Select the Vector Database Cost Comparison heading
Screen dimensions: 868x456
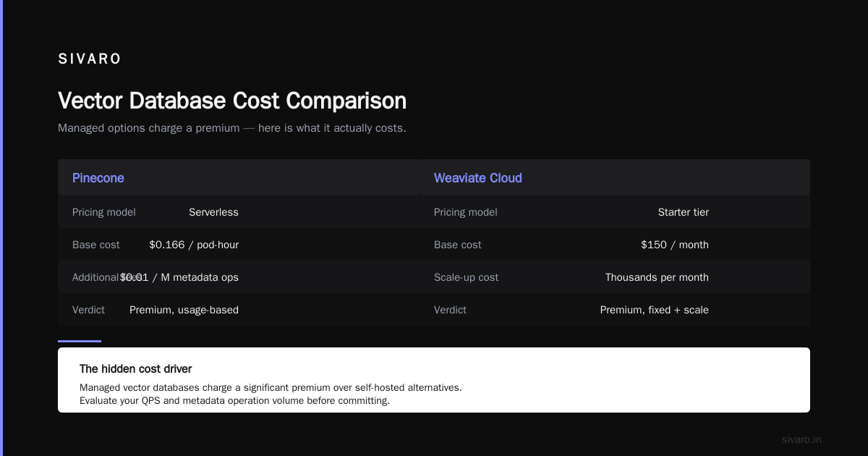click(x=232, y=101)
